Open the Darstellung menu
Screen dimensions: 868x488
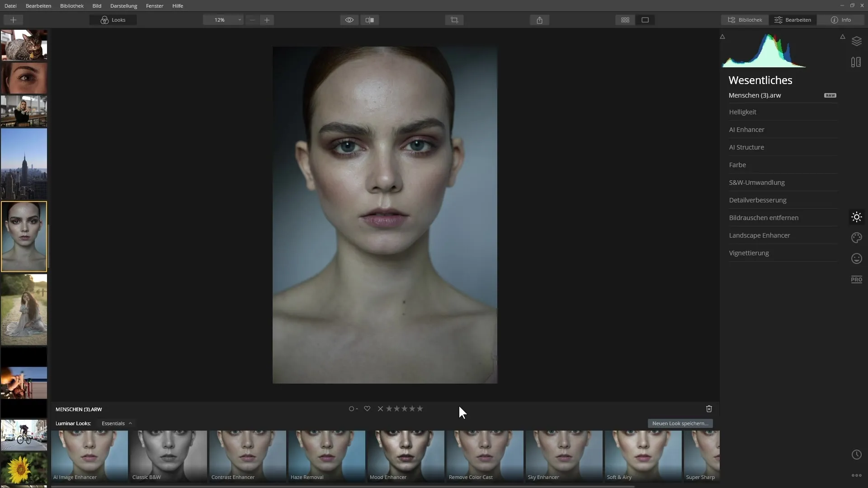pos(123,6)
